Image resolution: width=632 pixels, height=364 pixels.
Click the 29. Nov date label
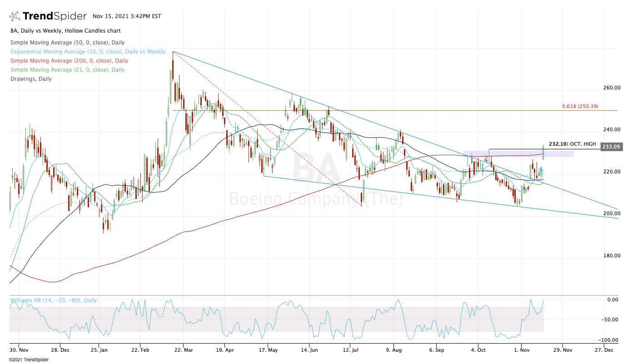coord(562,350)
